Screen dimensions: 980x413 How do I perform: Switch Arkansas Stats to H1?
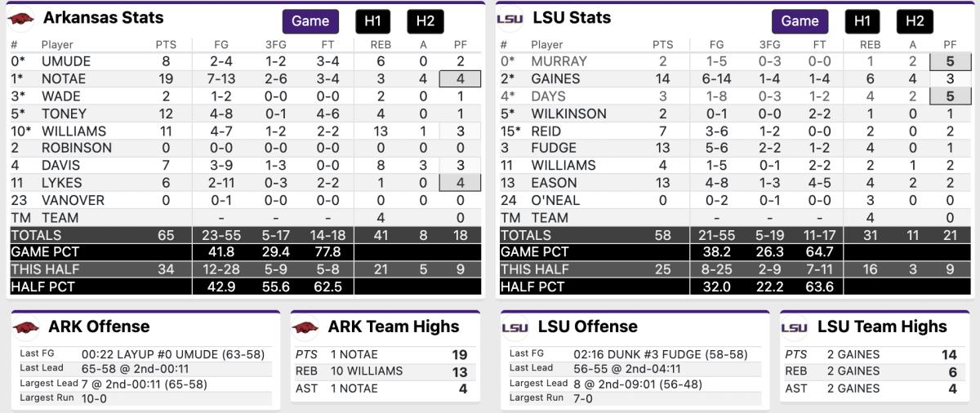[x=373, y=21]
